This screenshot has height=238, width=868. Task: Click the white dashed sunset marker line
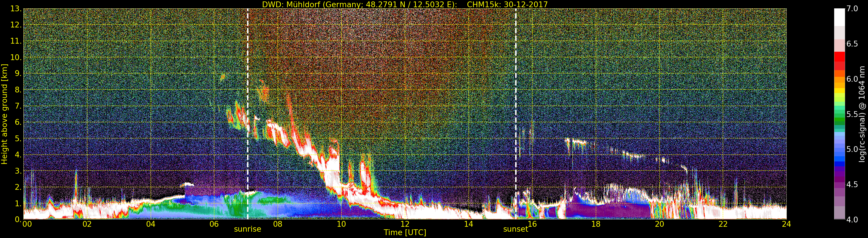(516, 114)
